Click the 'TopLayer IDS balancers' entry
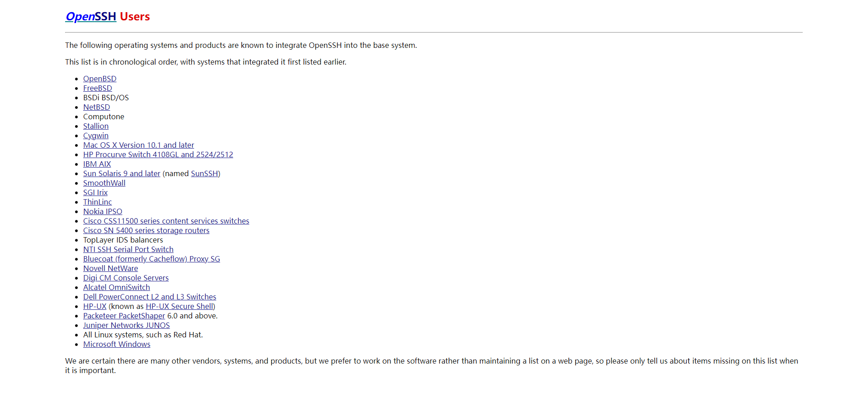The height and width of the screenshot is (397, 868). pyautogui.click(x=123, y=240)
